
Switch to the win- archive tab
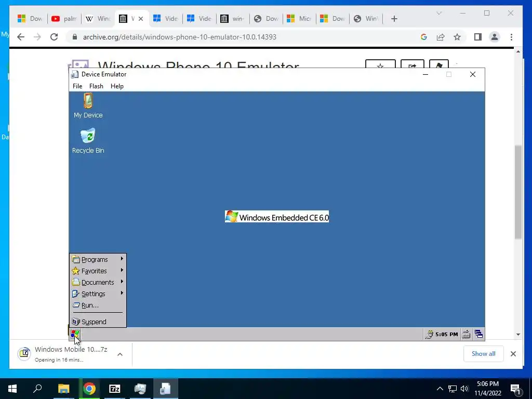pos(233,19)
